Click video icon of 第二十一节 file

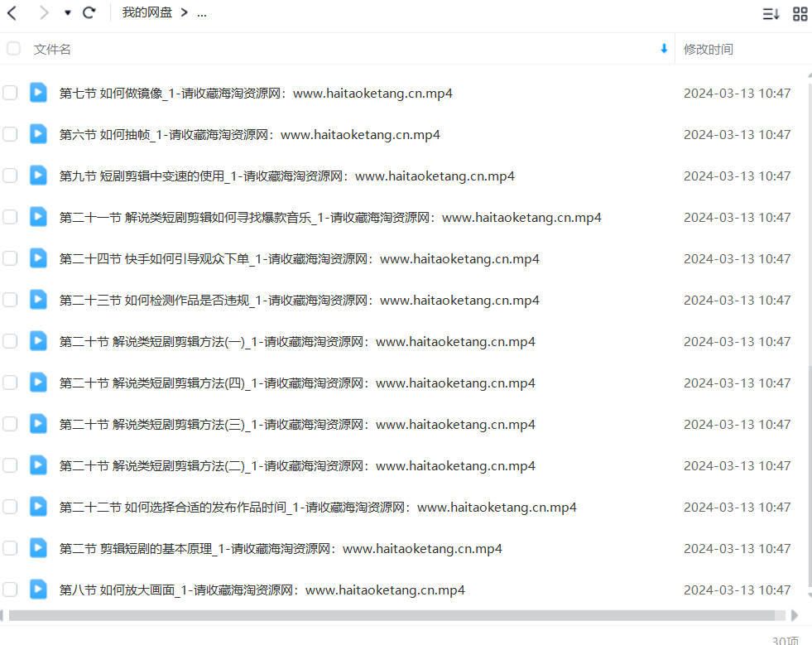coord(38,217)
